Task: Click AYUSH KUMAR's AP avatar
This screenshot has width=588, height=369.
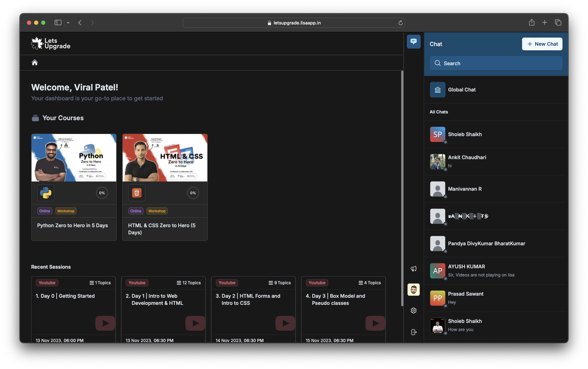Action: 438,271
